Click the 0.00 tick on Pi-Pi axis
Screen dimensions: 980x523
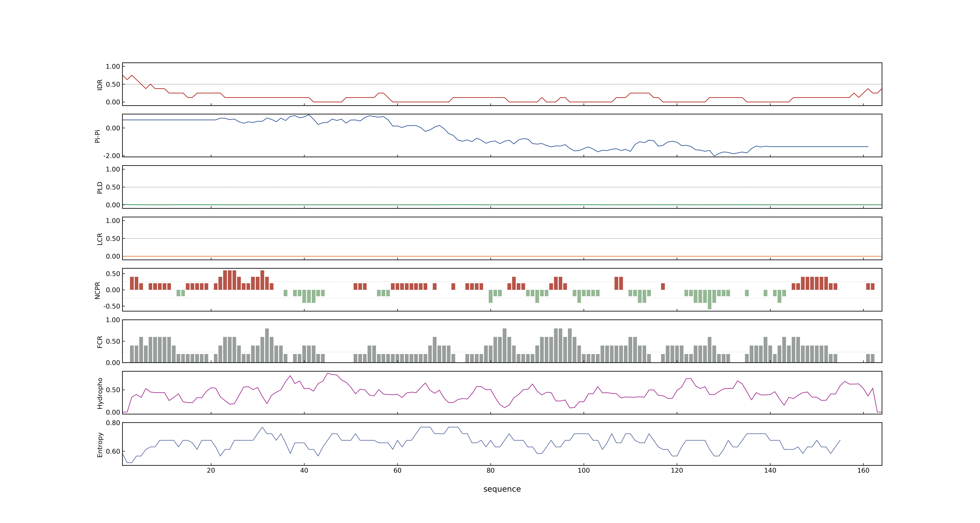pyautogui.click(x=113, y=128)
